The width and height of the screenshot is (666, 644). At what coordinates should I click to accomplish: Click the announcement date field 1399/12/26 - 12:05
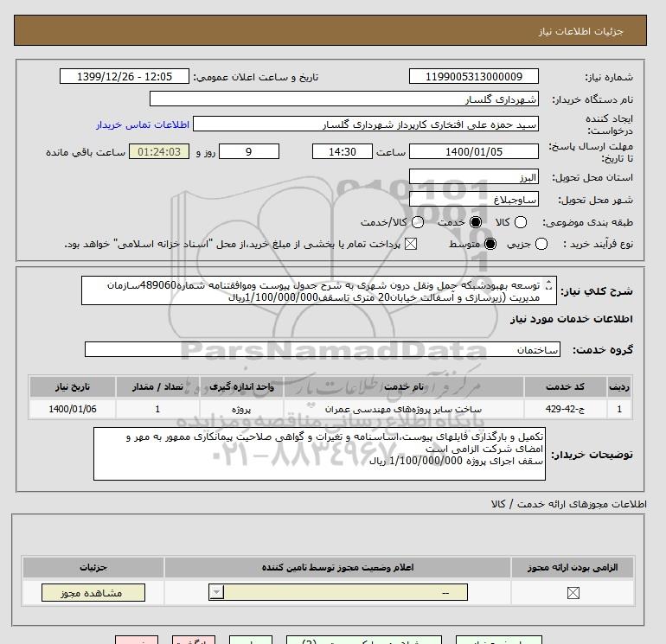click(x=125, y=76)
